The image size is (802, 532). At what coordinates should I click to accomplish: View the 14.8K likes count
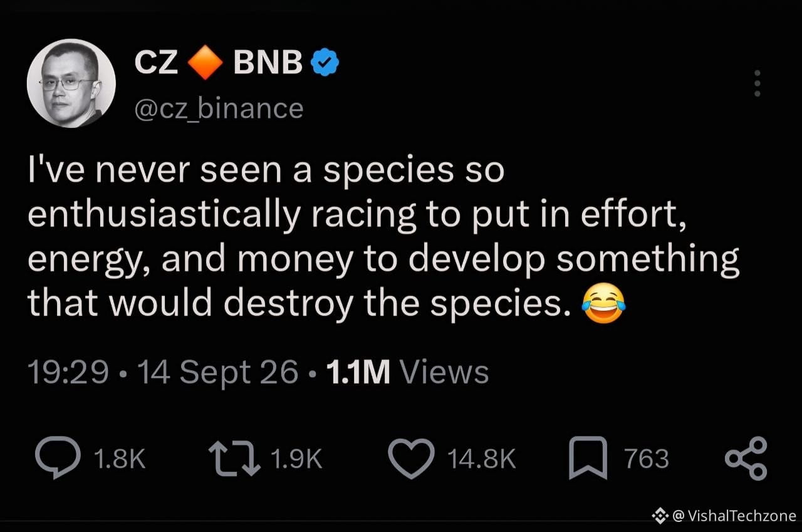point(481,459)
